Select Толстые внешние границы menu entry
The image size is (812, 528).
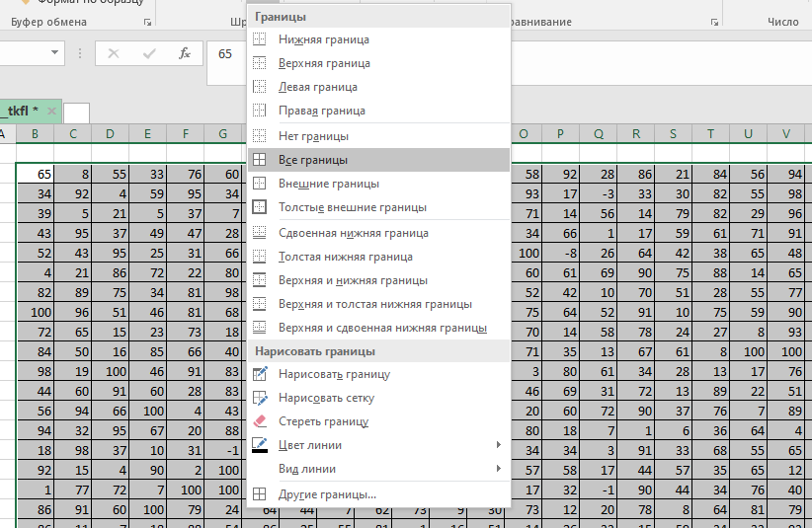pos(353,207)
